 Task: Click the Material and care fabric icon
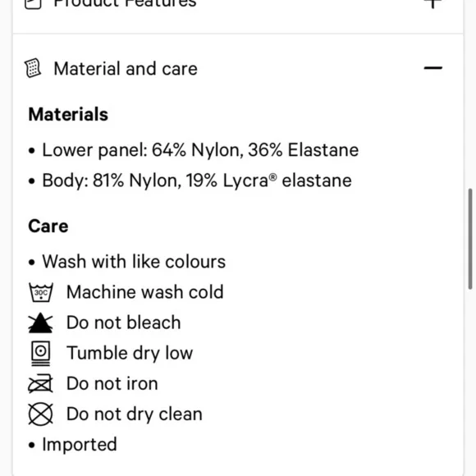coord(33,68)
